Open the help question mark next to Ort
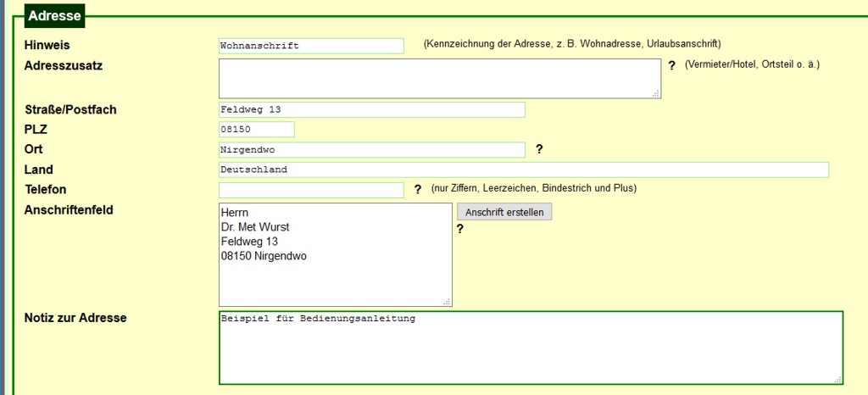Viewport: 868px width, 395px height. click(x=539, y=149)
